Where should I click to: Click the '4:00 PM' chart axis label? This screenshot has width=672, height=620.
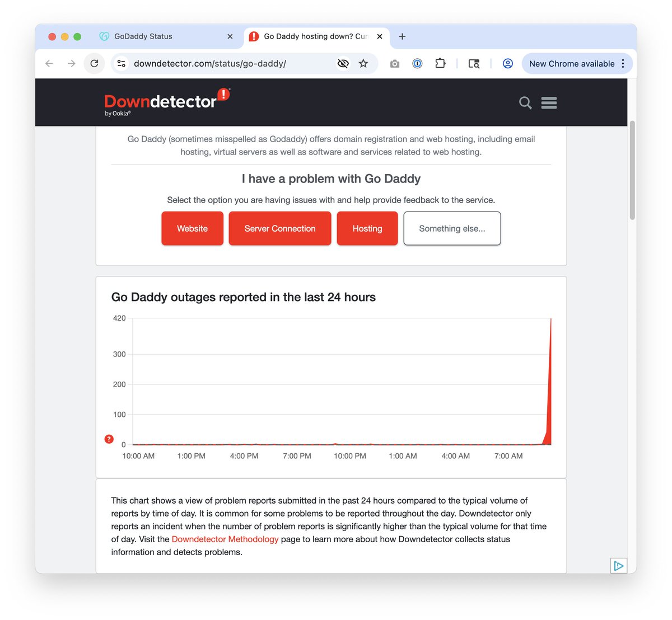[244, 456]
